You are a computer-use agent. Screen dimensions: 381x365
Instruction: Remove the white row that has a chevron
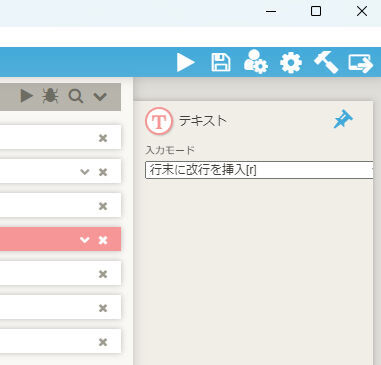(x=103, y=172)
